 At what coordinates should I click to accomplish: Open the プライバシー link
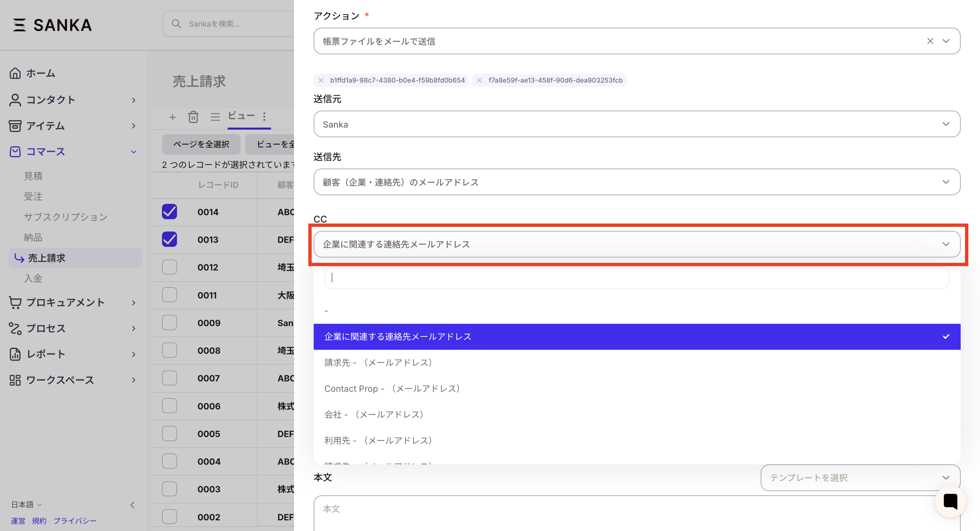click(x=75, y=521)
